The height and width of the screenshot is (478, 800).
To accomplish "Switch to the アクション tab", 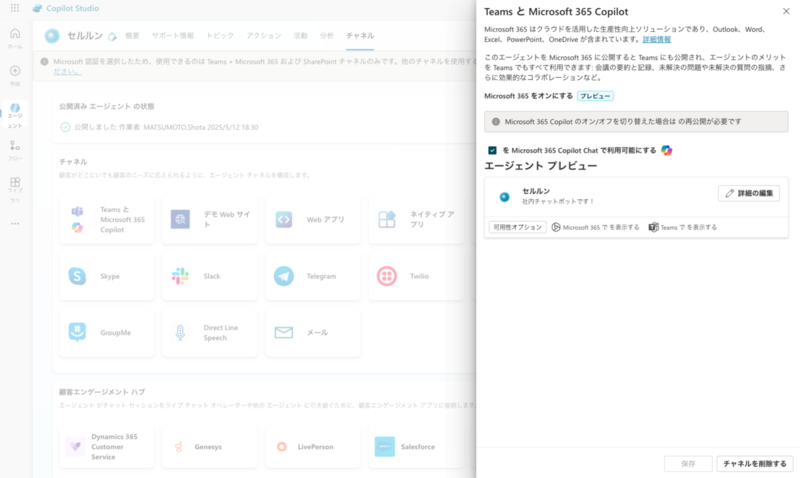I will [264, 36].
